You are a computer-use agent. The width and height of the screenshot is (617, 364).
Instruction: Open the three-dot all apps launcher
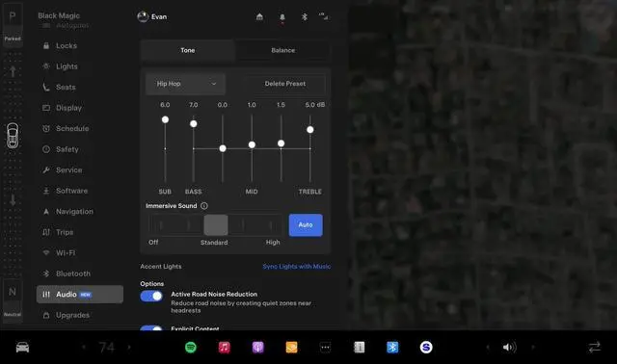click(325, 347)
